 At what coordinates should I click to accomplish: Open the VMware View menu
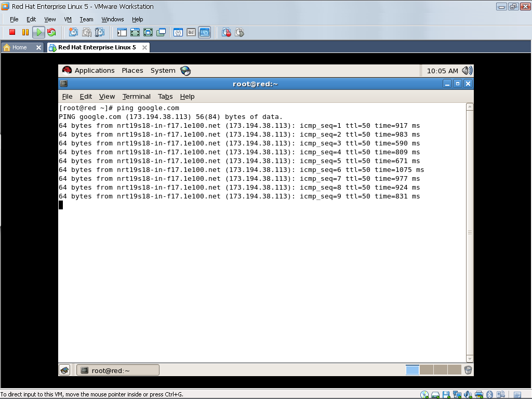click(x=50, y=19)
